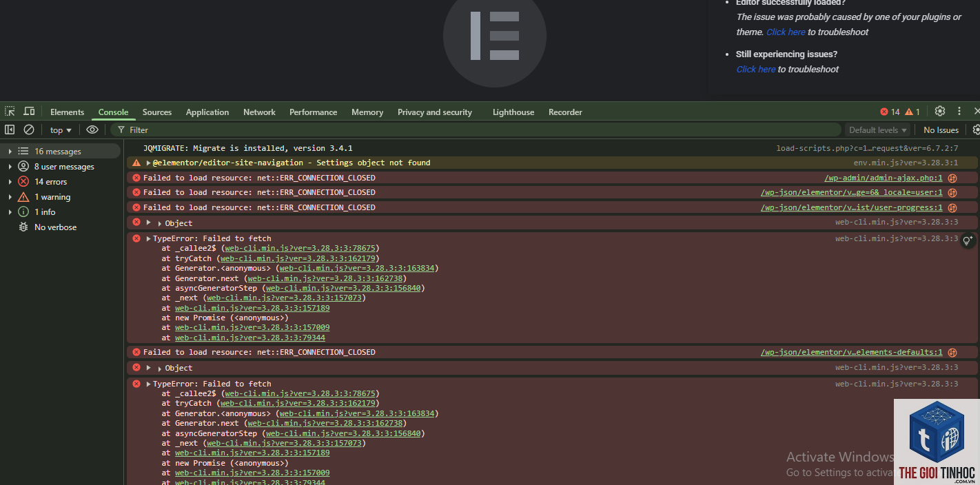This screenshot has height=485, width=980.
Task: Open load-scripts.php source link
Action: [x=867, y=148]
